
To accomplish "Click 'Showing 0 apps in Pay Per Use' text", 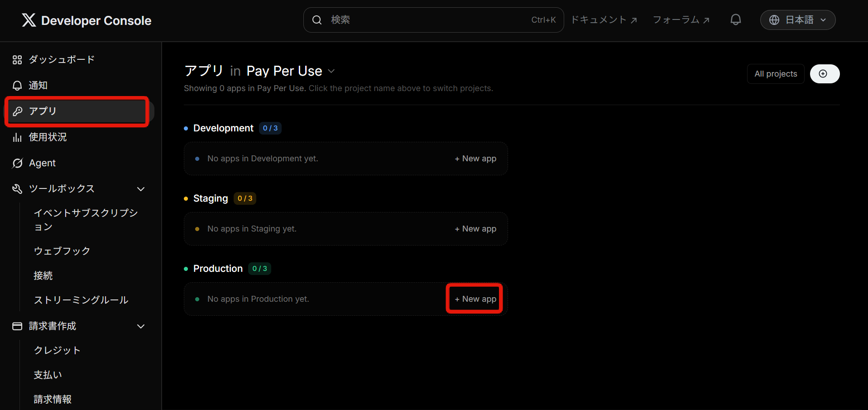I will click(x=244, y=88).
